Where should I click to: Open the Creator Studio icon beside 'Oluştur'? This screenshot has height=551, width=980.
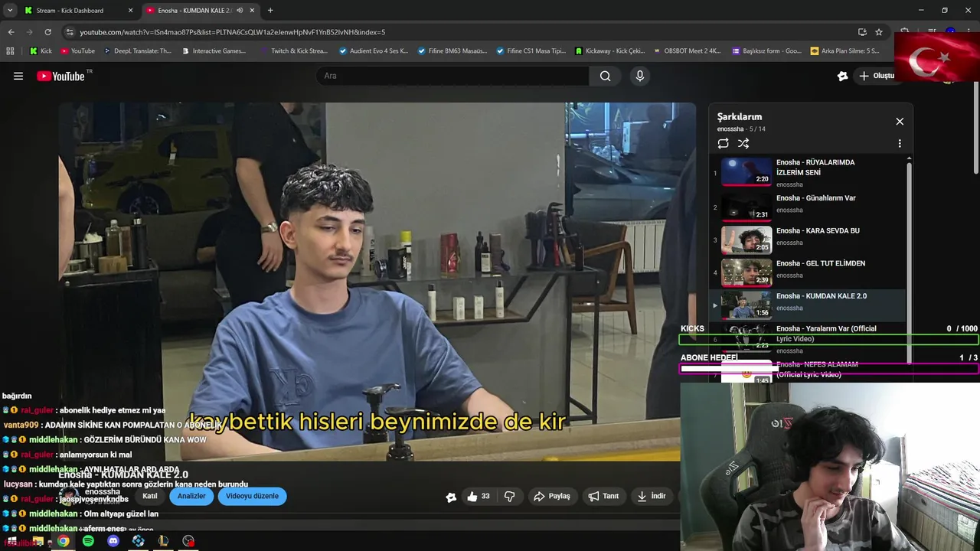click(x=842, y=76)
